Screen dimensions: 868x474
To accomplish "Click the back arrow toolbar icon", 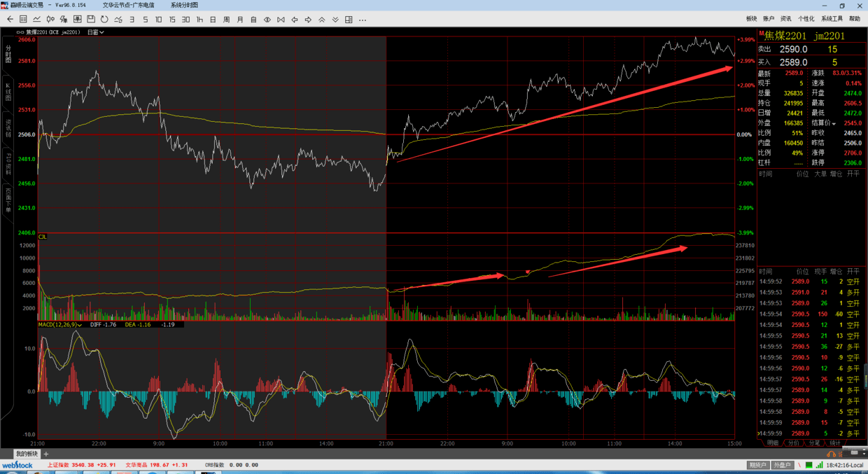I will coord(10,20).
